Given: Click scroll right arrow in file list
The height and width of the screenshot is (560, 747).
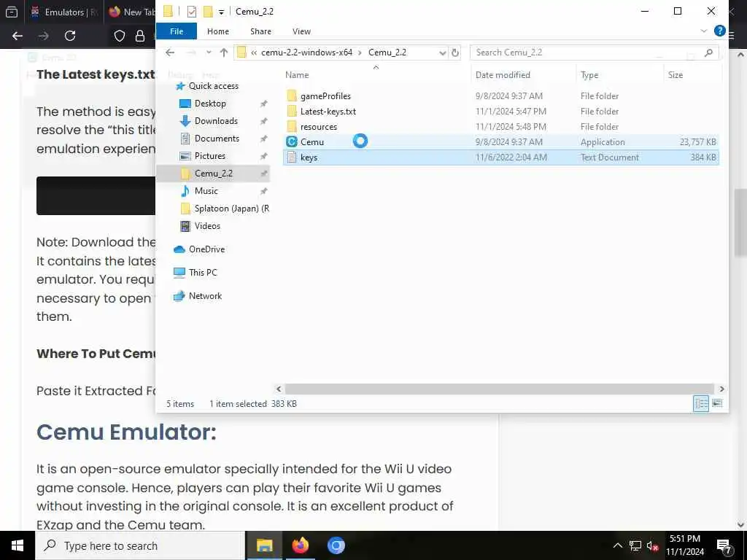Looking at the screenshot, I should (721, 389).
